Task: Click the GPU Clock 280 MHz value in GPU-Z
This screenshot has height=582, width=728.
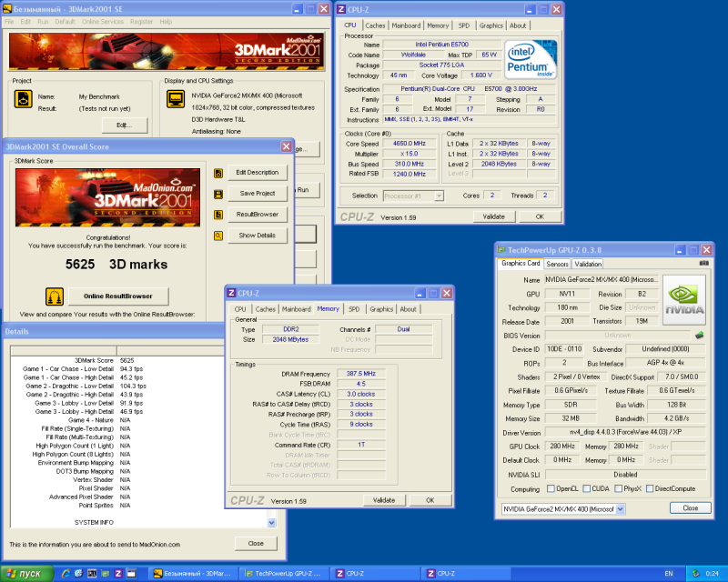Action: point(562,446)
